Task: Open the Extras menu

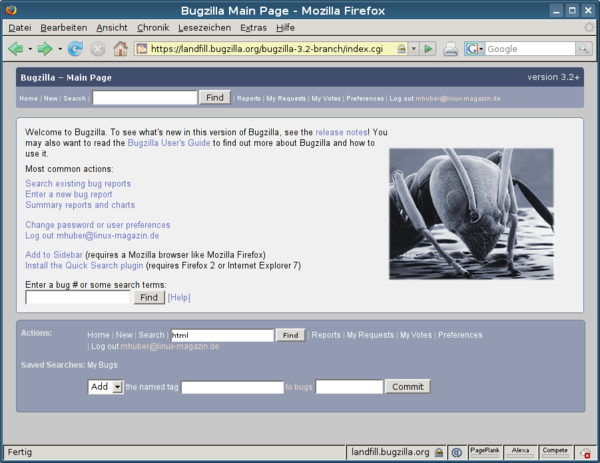Action: (253, 28)
